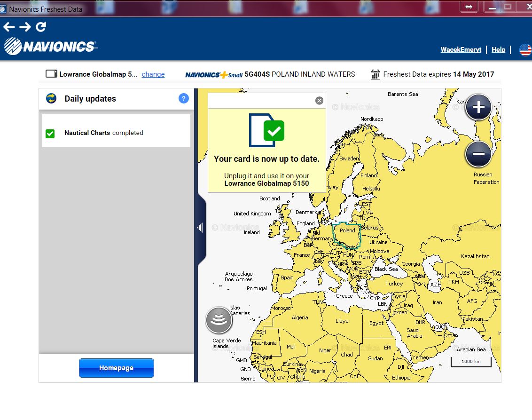Click the 'Arabian Sea' label on the map
532x420 pixels.
coord(471,349)
